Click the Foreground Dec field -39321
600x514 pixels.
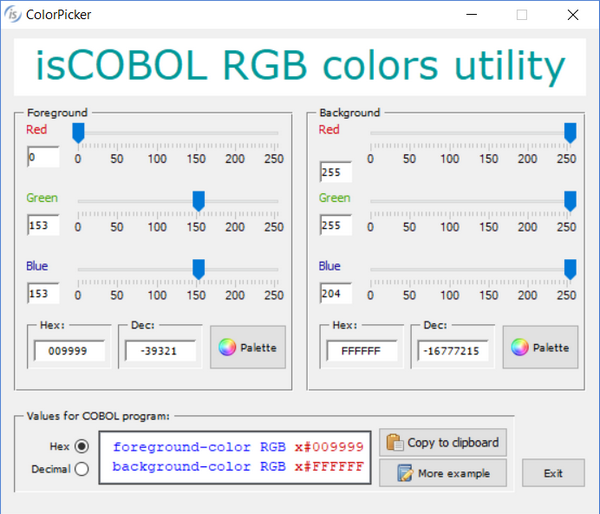pyautogui.click(x=160, y=351)
